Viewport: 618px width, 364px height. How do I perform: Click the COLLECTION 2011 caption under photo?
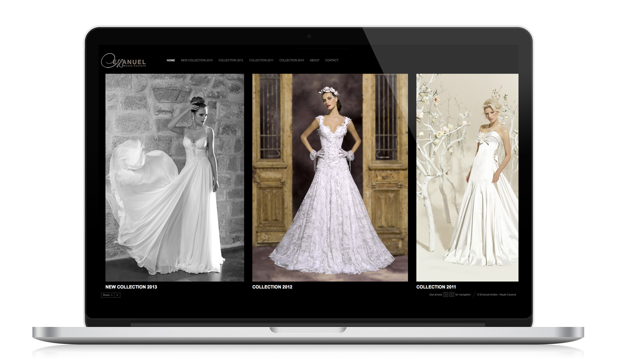tap(436, 287)
